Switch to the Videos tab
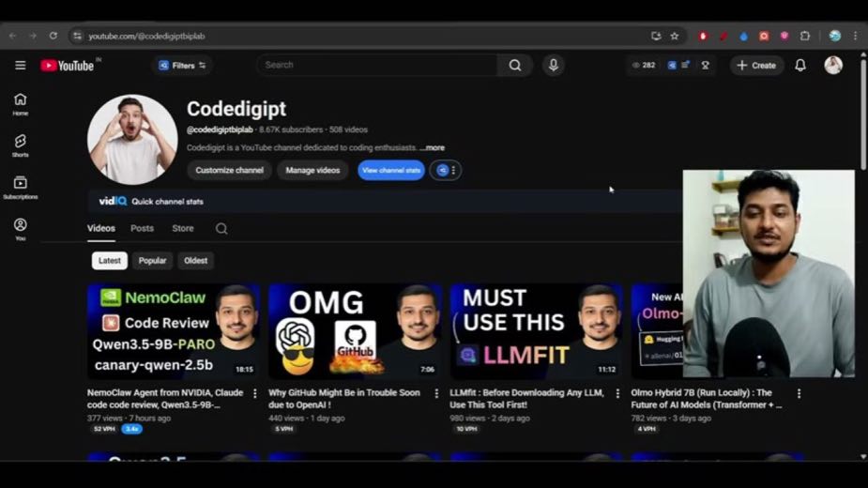 click(100, 228)
